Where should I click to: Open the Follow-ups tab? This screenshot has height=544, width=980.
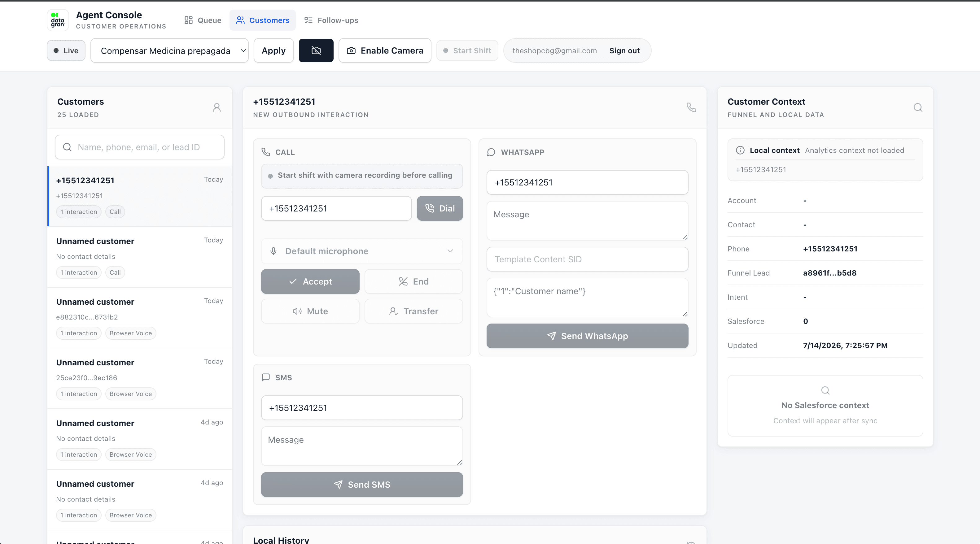331,20
